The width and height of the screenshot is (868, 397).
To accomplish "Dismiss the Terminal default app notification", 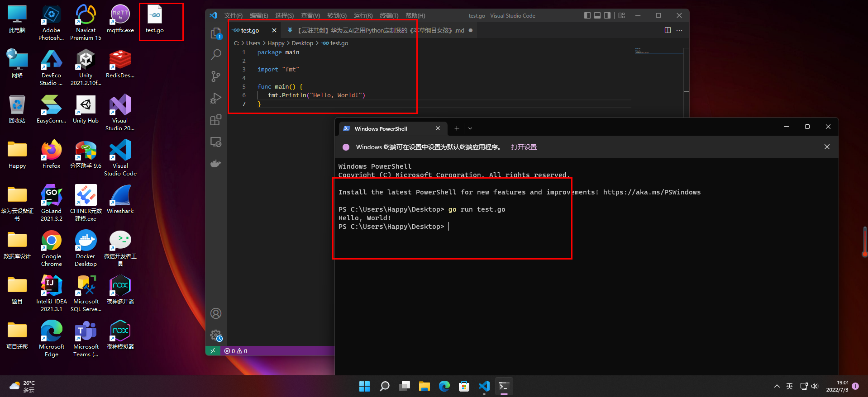I will [x=827, y=147].
